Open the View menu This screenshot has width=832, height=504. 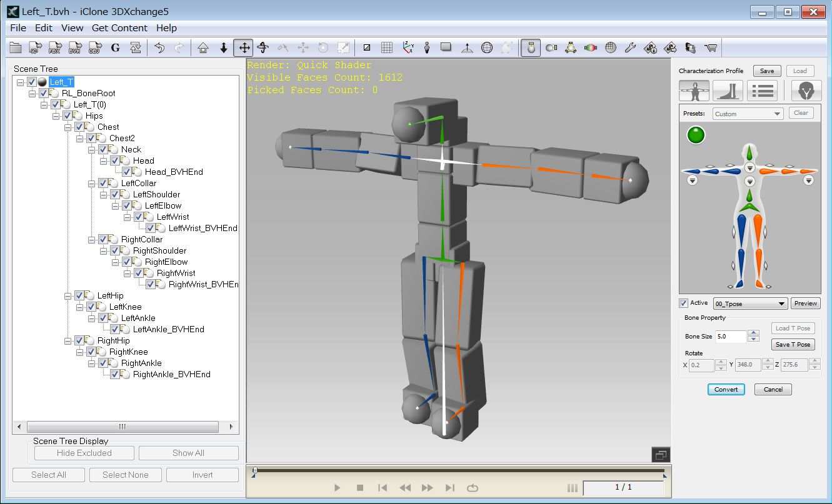point(72,28)
